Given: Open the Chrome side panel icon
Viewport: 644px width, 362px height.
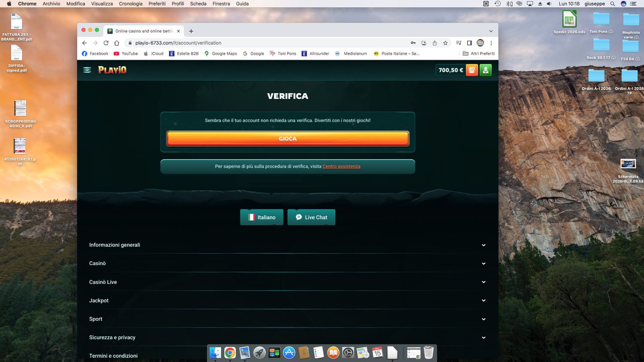Looking at the screenshot, I should click(x=469, y=43).
